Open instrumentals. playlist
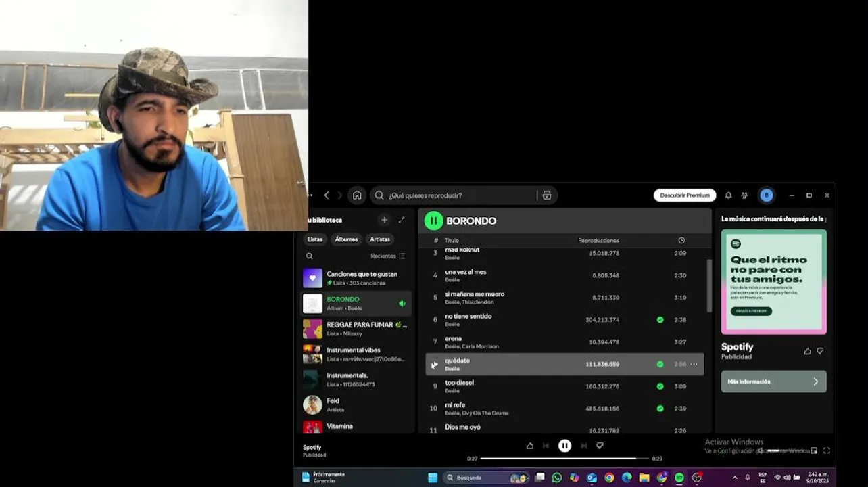The image size is (868, 487). [x=356, y=379]
